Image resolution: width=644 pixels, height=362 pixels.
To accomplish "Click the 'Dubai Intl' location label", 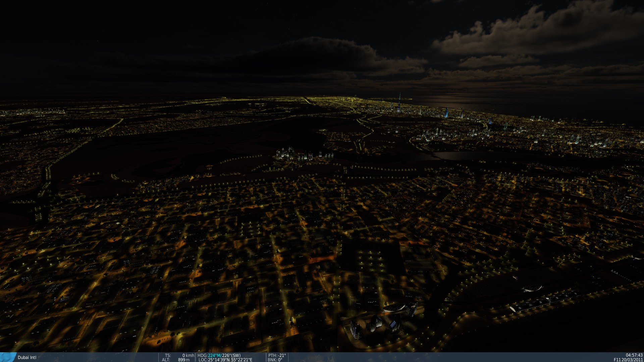I will pyautogui.click(x=27, y=357).
